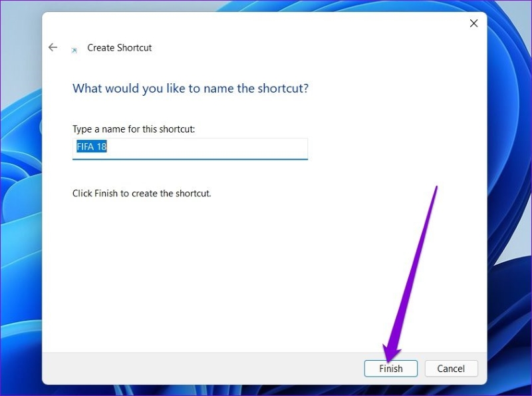Click the desktop wallpaper left of the dialog
This screenshot has width=532, height=396.
point(20,200)
